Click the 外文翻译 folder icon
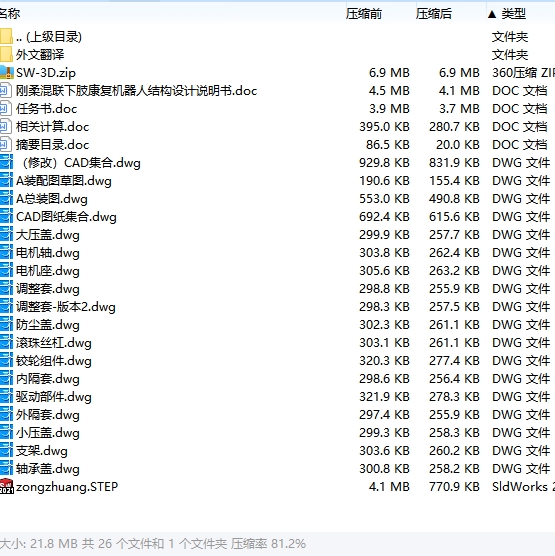555x556 pixels. tap(6, 55)
